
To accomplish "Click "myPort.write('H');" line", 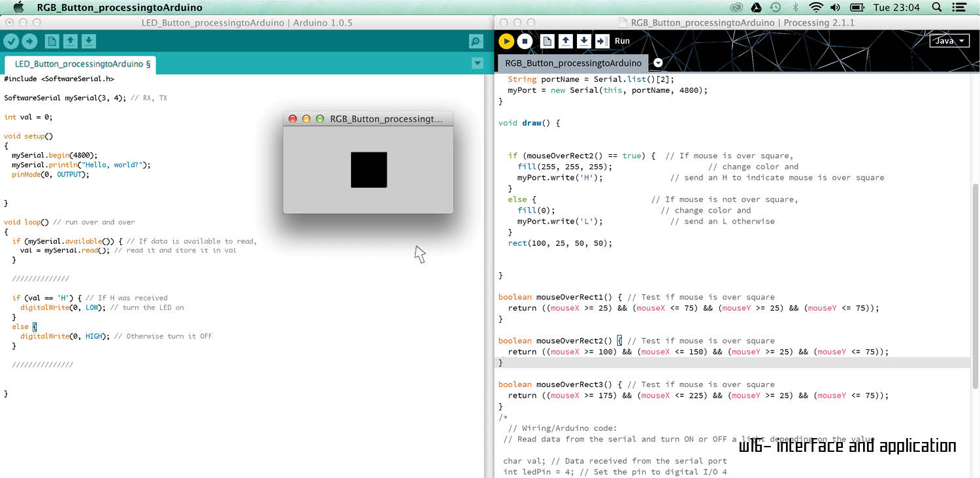I will pyautogui.click(x=560, y=178).
